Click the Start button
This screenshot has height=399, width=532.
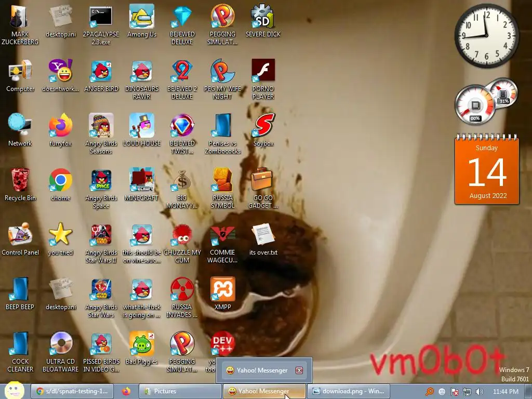coord(14,391)
